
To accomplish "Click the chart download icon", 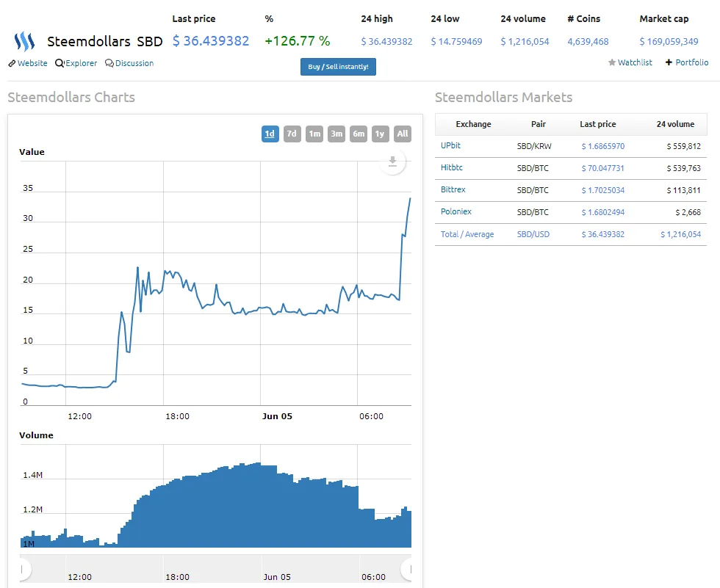I will tap(392, 161).
